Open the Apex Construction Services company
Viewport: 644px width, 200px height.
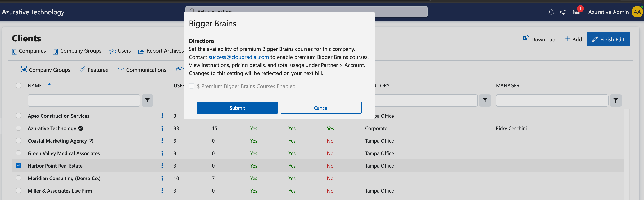(58, 116)
